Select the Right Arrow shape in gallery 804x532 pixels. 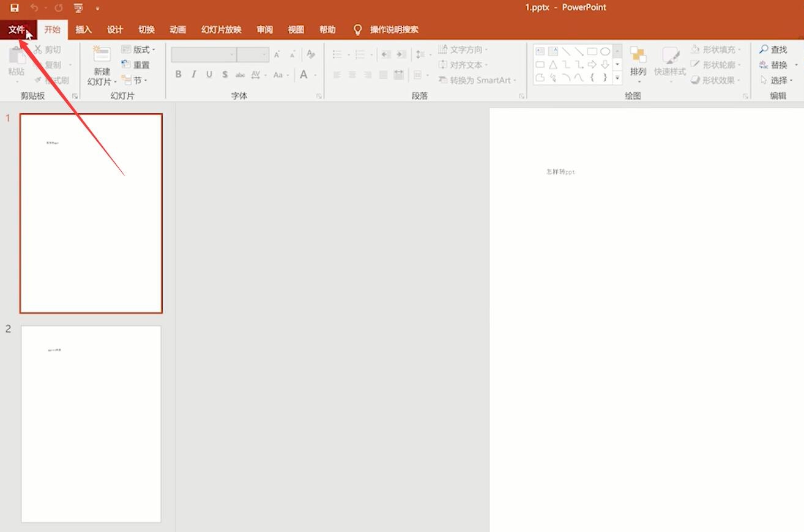click(592, 64)
